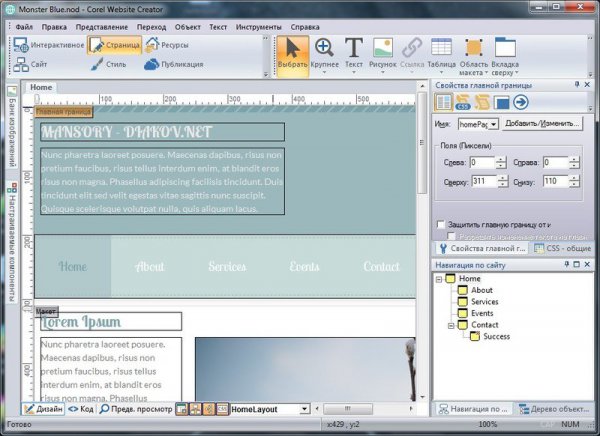
Task: Open the Объект menu
Action: (188, 27)
